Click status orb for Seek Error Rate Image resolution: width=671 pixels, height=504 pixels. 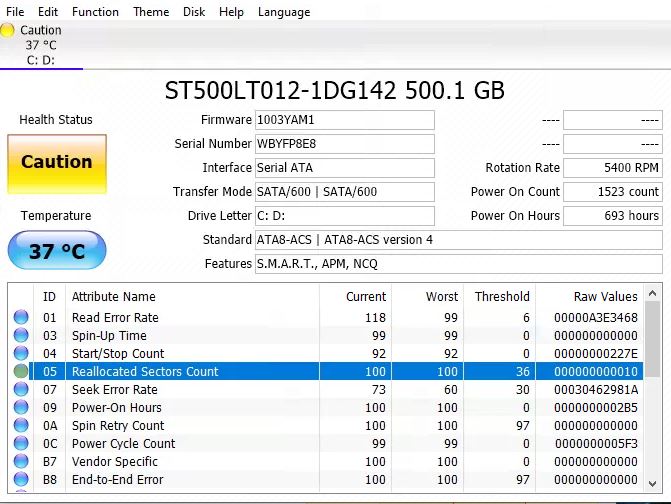tap(21, 390)
